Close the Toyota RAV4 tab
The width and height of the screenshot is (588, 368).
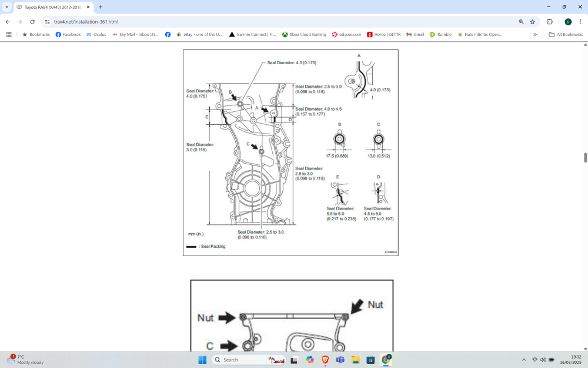[x=88, y=7]
